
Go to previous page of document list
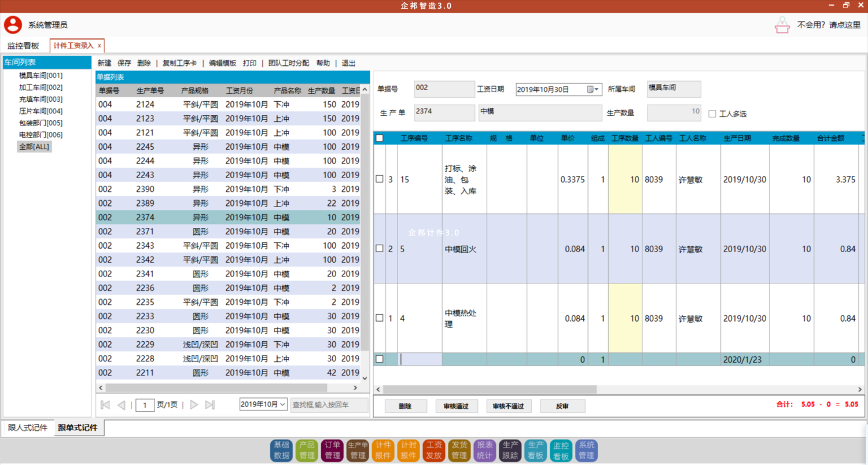click(x=121, y=405)
